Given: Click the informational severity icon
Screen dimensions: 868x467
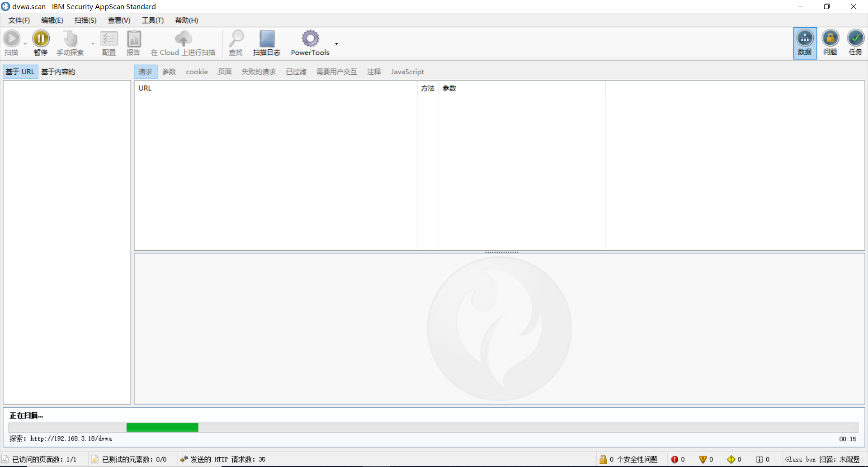Looking at the screenshot, I should (x=759, y=459).
